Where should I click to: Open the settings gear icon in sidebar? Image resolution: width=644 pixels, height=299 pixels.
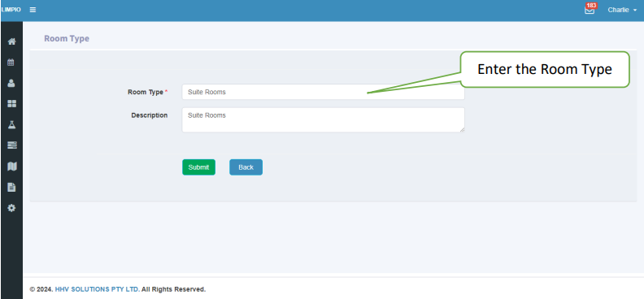click(x=11, y=208)
